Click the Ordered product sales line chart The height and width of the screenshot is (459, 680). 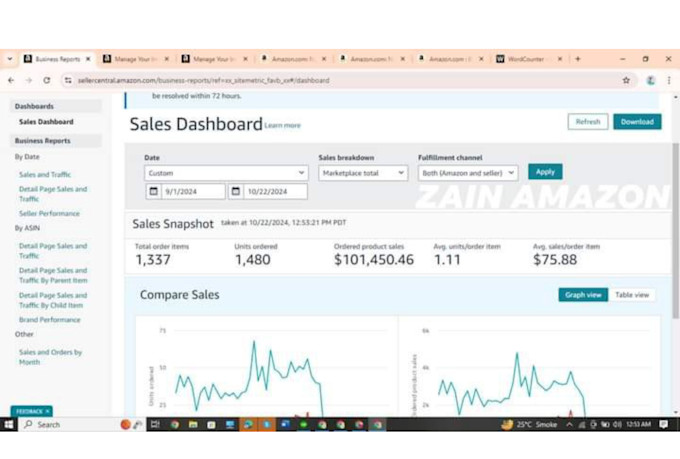click(530, 369)
